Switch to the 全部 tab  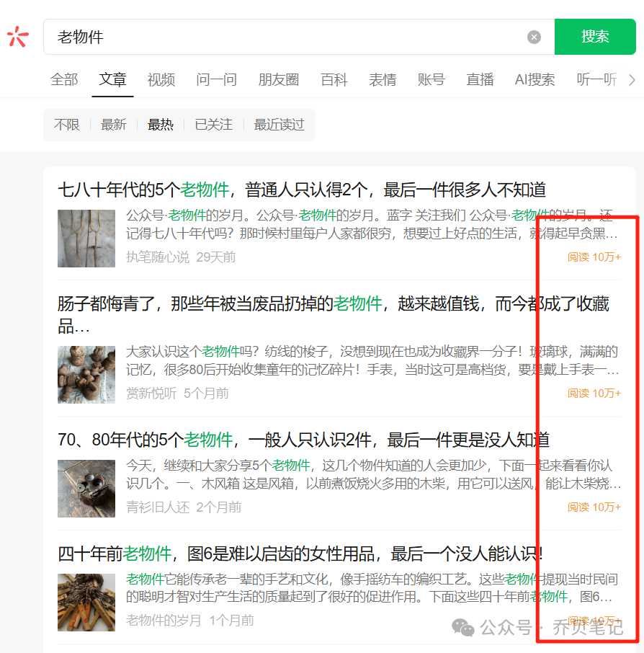63,80
